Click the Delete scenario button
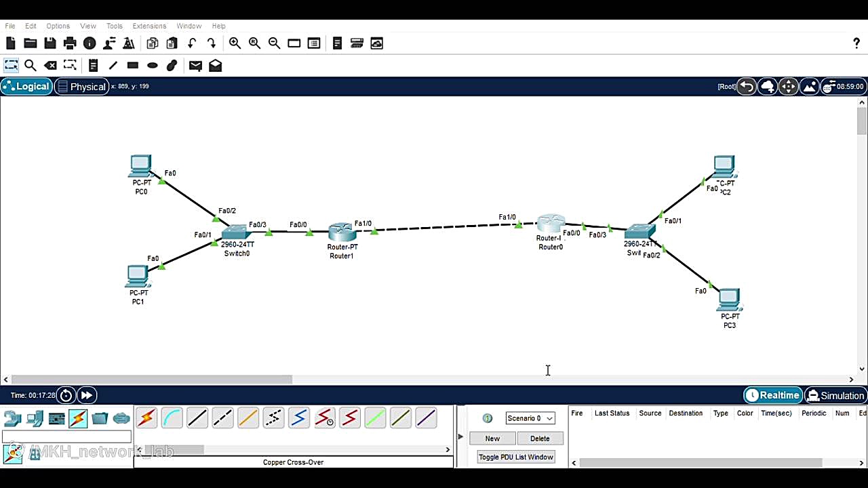 click(540, 439)
